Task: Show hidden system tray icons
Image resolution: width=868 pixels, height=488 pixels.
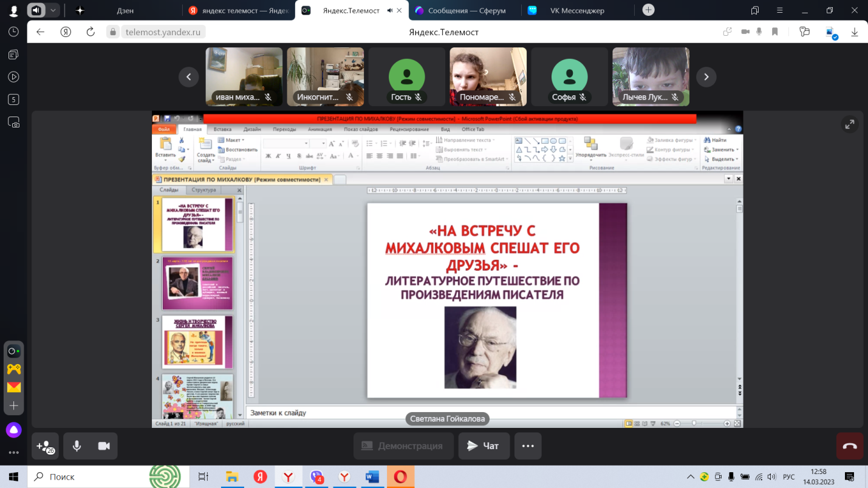Action: click(x=691, y=476)
